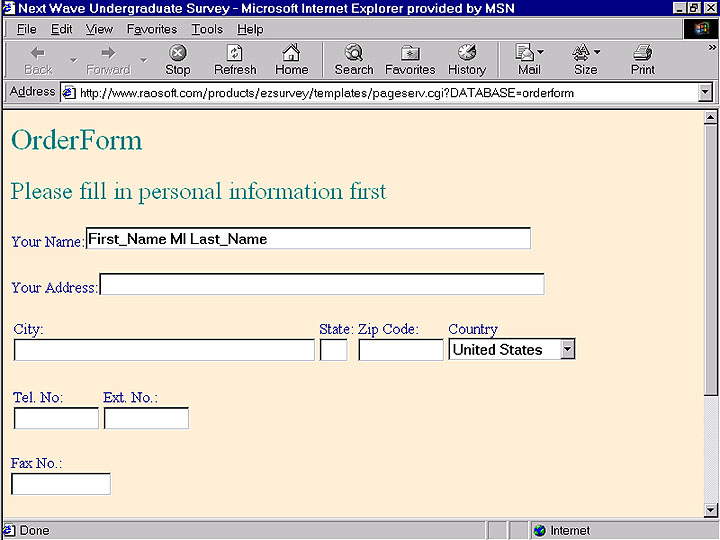Click into the Your Address field
The image size is (720, 540).
(x=322, y=284)
